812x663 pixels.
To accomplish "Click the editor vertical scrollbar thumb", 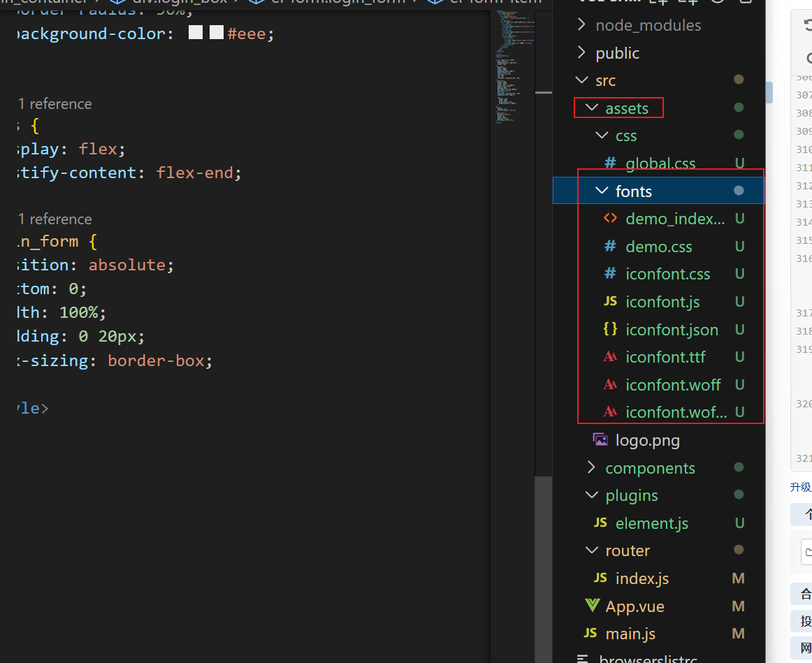I will tap(543, 569).
